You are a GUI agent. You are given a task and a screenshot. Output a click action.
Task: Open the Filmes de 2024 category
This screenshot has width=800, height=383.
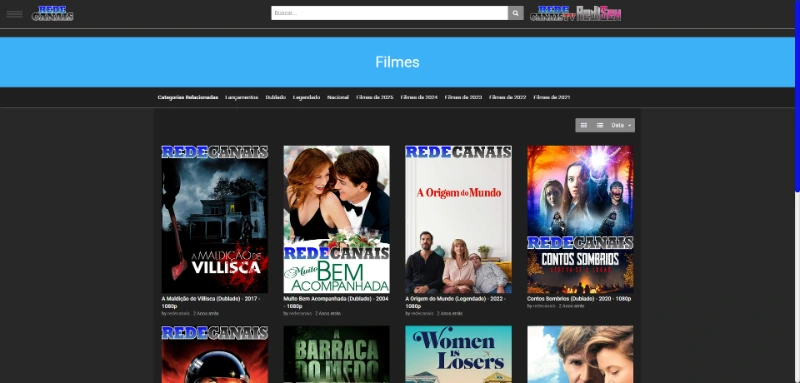pos(419,97)
